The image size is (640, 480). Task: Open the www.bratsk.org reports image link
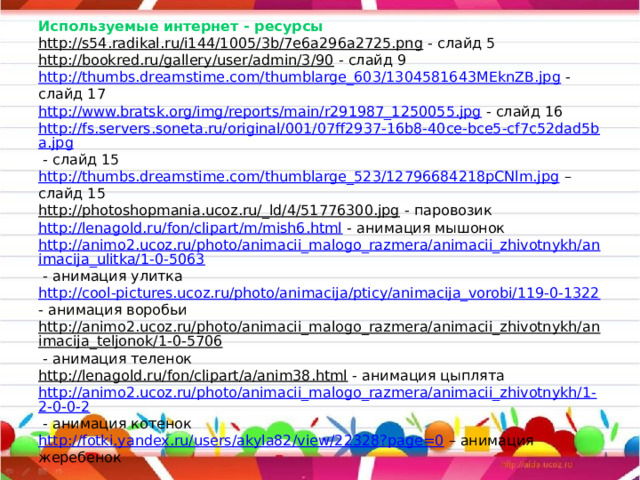[x=260, y=111]
